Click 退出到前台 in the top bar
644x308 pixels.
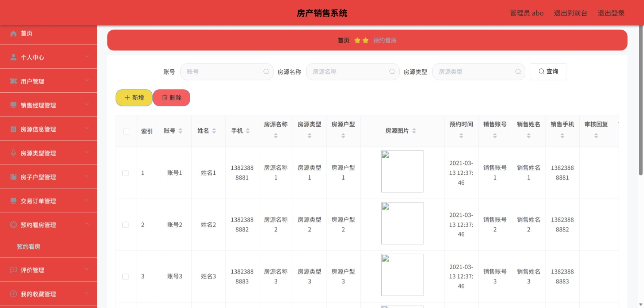click(570, 13)
